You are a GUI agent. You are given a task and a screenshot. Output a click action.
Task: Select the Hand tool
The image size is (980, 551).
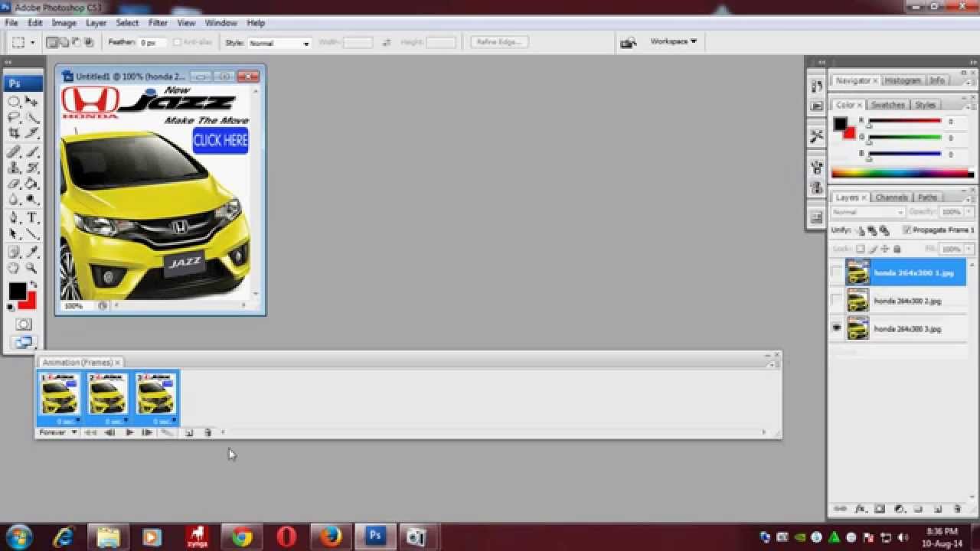pos(14,268)
